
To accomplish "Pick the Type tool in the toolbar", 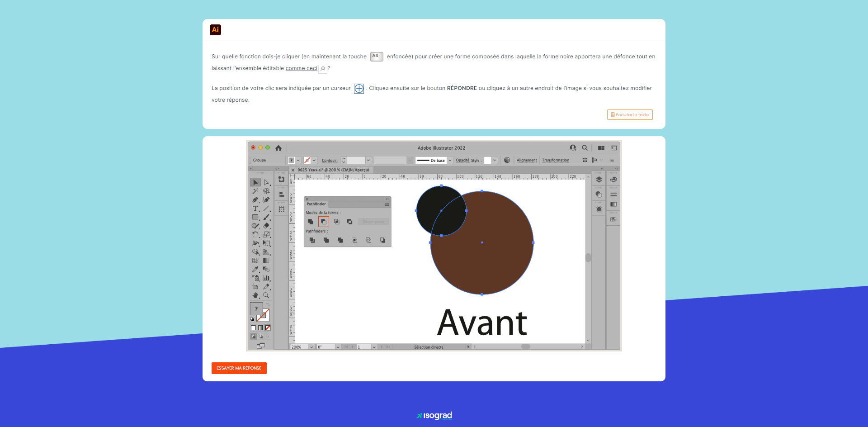I will coord(255,209).
